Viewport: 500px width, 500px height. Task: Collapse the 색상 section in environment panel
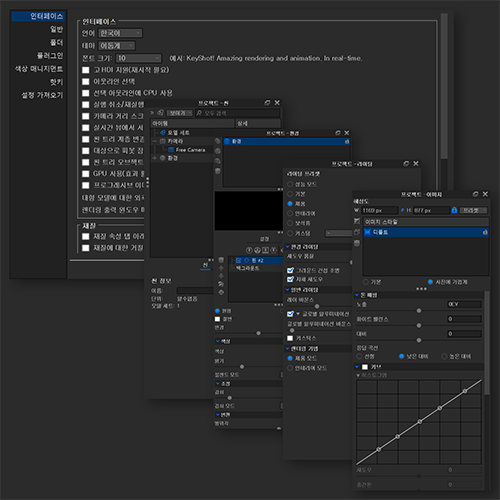tap(218, 341)
